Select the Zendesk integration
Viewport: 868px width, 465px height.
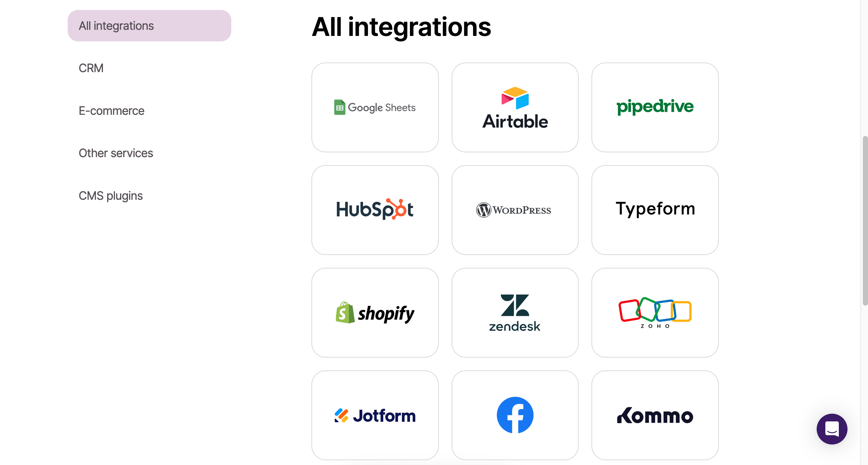click(x=515, y=312)
